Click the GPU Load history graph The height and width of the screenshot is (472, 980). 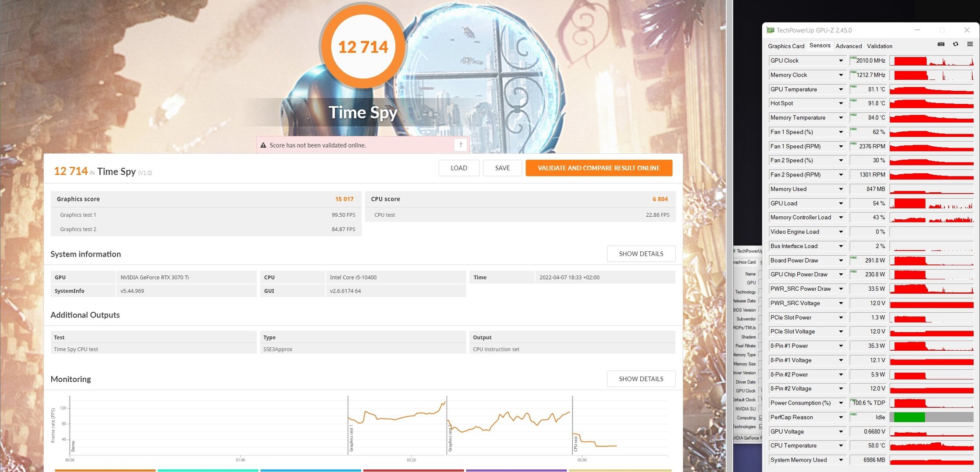click(x=932, y=204)
